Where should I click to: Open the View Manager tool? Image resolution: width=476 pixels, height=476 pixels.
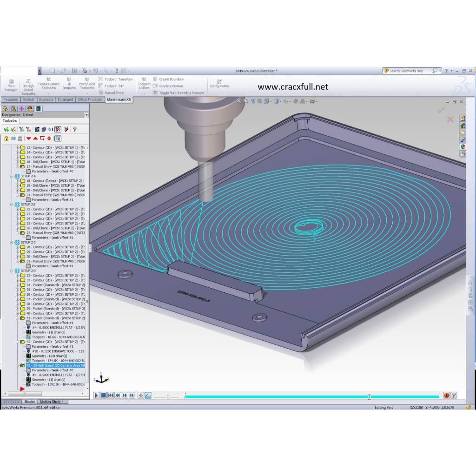coord(11,85)
